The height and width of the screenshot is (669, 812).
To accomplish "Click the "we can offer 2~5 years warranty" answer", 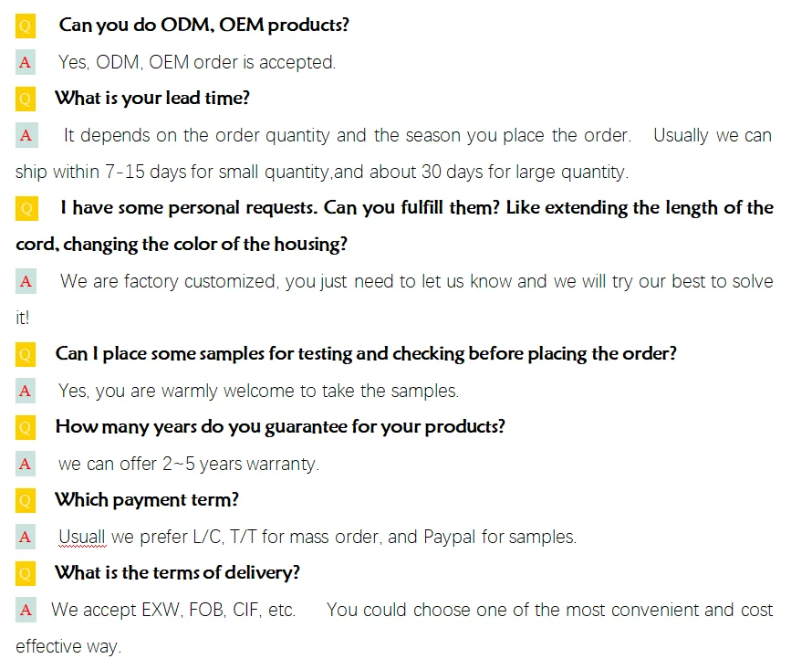I will click(189, 464).
